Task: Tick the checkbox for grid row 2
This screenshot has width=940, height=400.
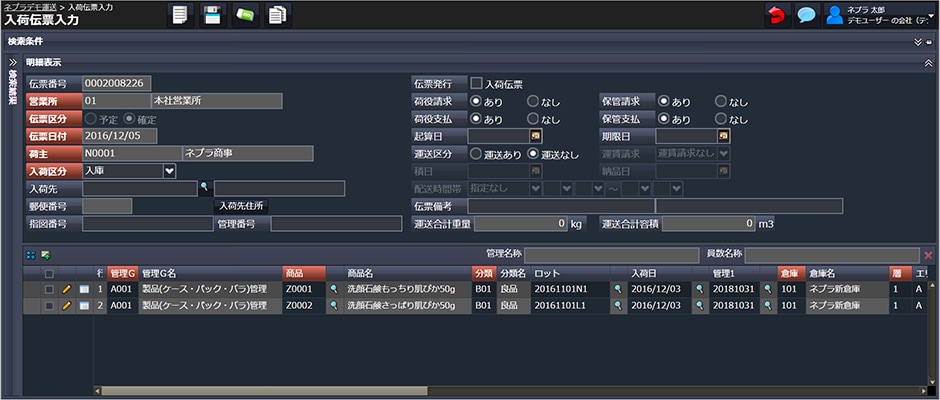Action: point(49,305)
